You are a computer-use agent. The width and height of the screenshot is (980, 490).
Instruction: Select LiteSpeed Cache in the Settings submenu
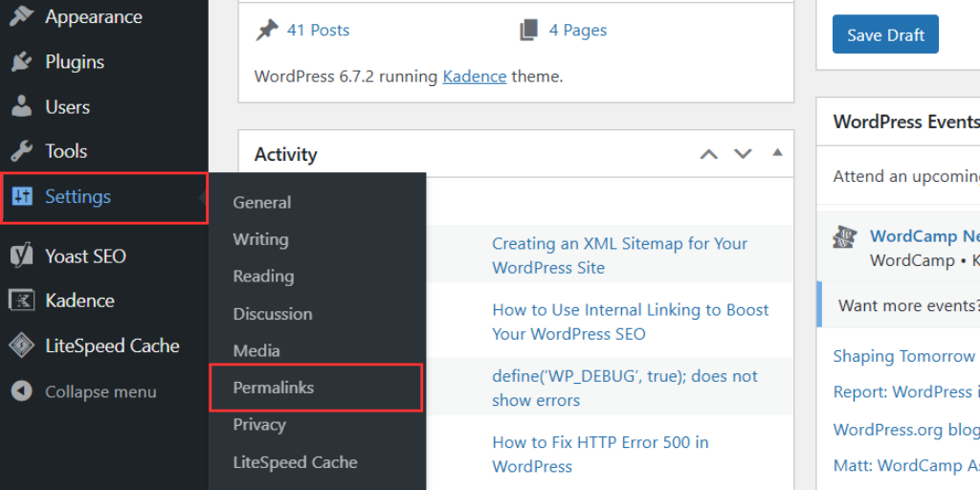click(295, 462)
